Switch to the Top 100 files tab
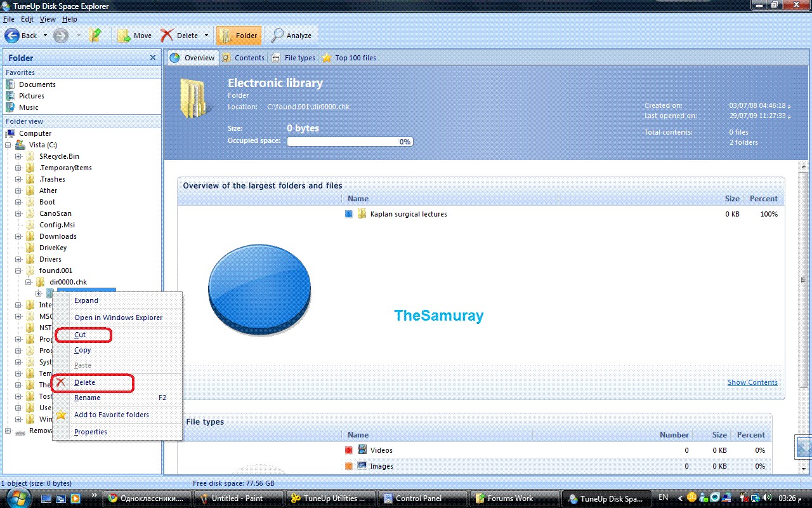 [x=349, y=58]
